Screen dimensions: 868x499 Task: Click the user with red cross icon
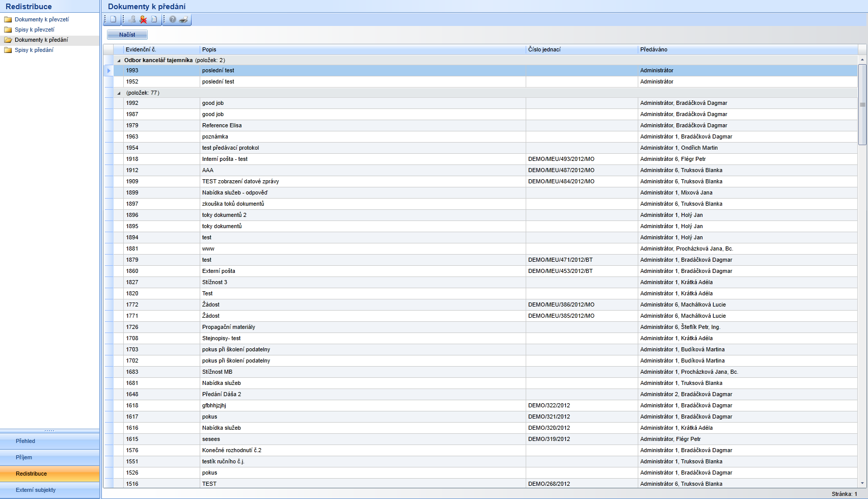click(143, 19)
